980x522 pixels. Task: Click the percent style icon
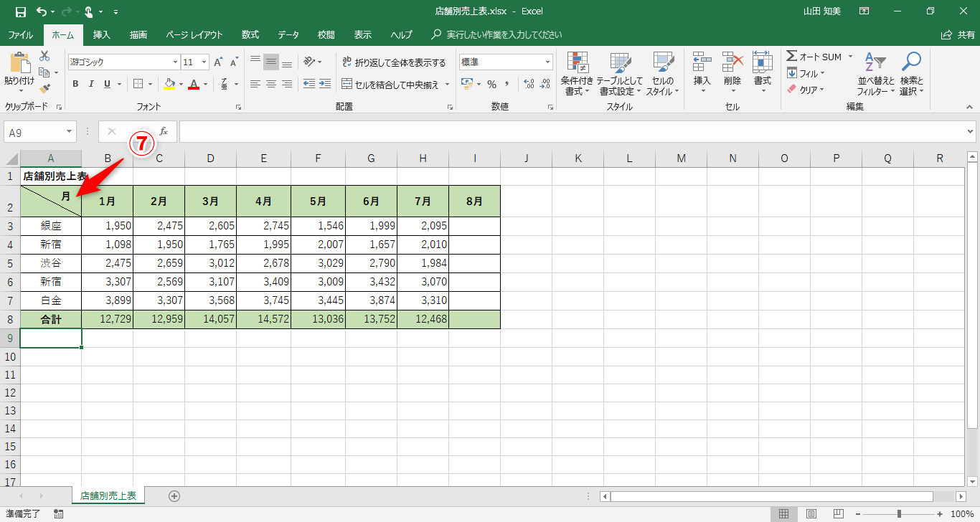pyautogui.click(x=491, y=84)
